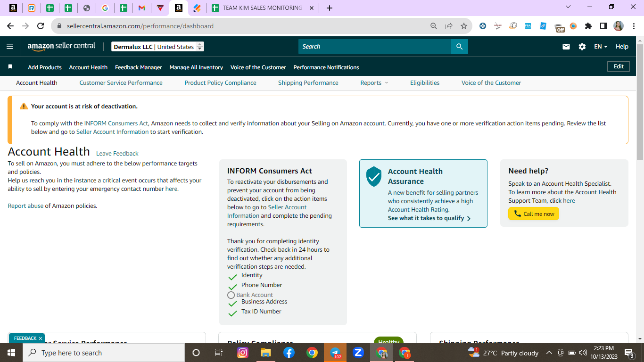Switch to Shipping Performance tab
This screenshot has height=362, width=644.
point(308,83)
